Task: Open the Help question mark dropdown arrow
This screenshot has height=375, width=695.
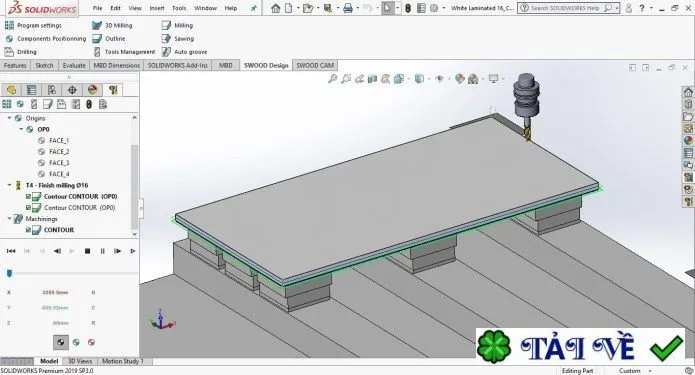Action: click(651, 8)
